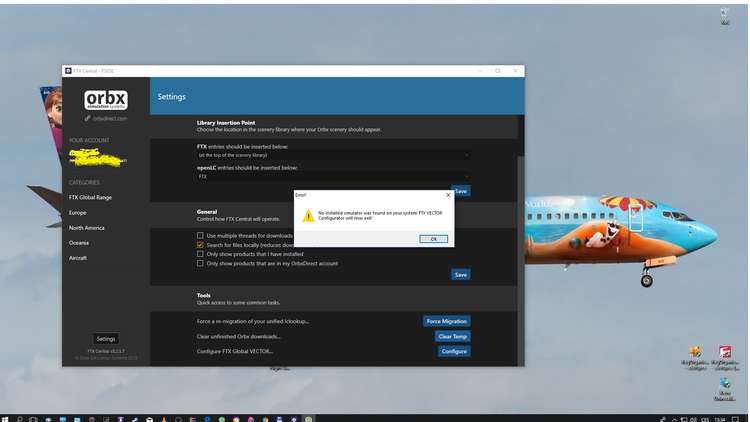Open the Oceania category

coord(78,243)
